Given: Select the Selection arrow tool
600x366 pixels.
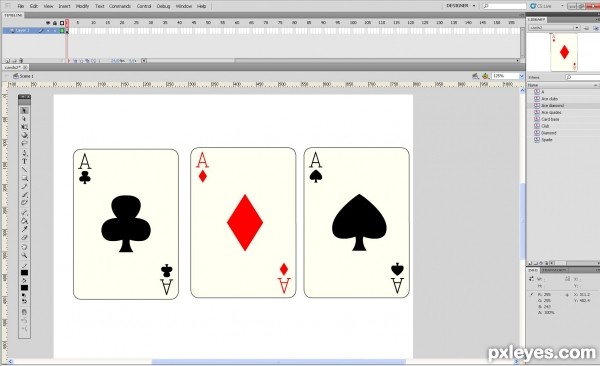Looking at the screenshot, I should 24,111.
